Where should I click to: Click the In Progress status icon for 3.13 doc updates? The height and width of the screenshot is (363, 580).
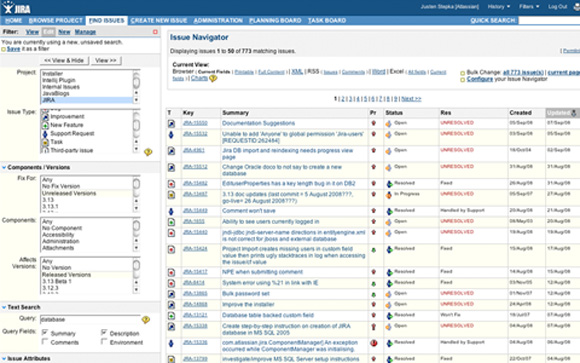click(389, 195)
